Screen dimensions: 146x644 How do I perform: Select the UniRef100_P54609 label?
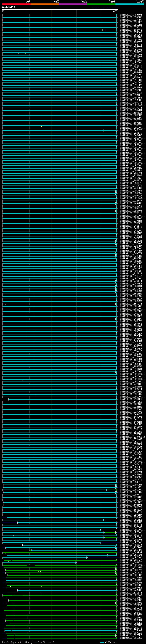(131, 32)
